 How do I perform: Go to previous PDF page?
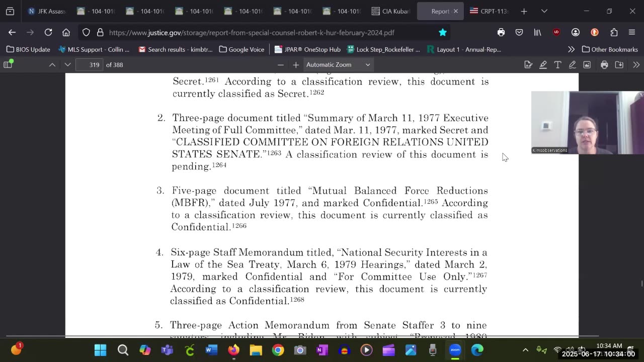click(52, 64)
